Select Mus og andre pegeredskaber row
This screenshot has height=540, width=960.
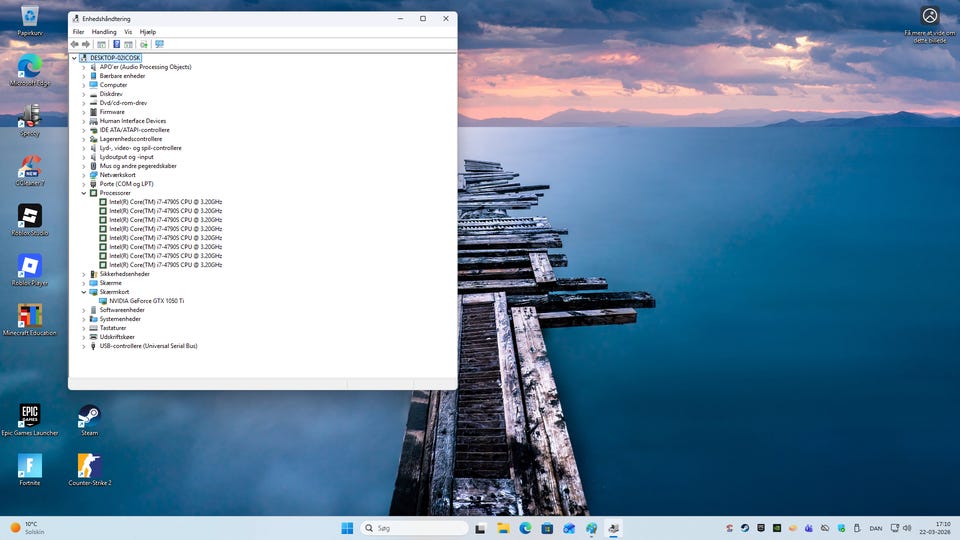[138, 166]
